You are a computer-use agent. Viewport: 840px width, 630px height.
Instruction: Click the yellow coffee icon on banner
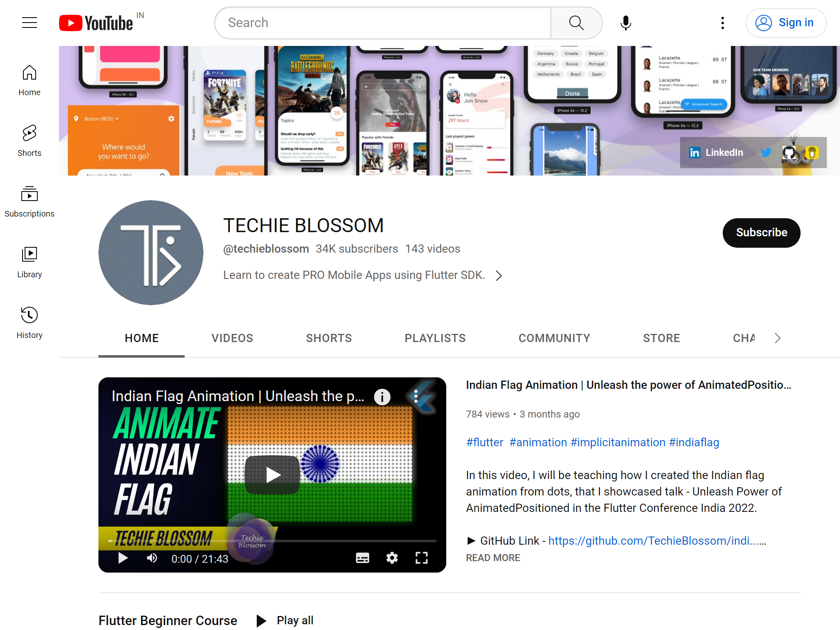[x=812, y=153]
